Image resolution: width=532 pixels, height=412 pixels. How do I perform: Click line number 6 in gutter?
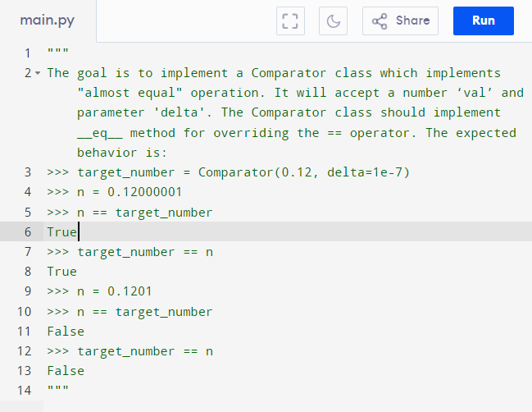tap(28, 231)
